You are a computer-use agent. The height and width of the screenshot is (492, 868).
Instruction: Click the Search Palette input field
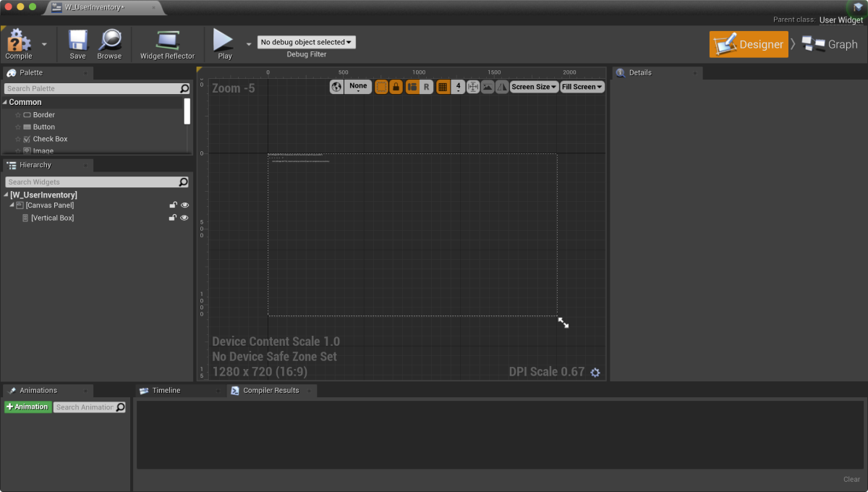point(92,88)
